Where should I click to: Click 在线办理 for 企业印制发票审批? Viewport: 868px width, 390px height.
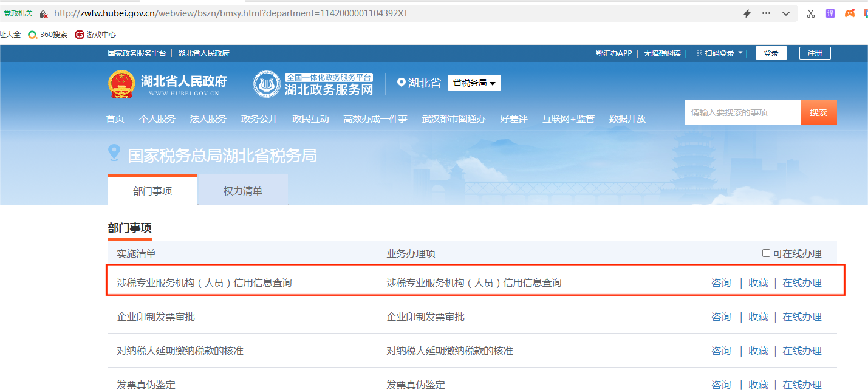pos(802,316)
